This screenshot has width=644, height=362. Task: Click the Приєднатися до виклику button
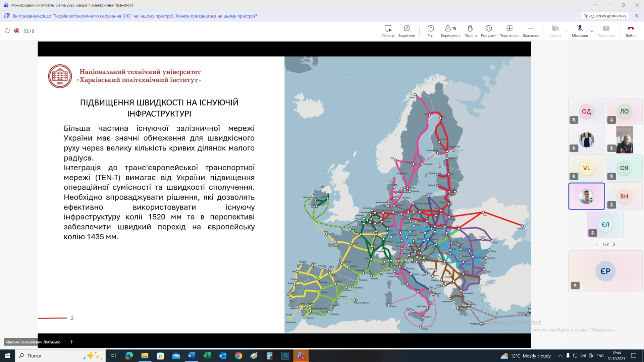[604, 16]
